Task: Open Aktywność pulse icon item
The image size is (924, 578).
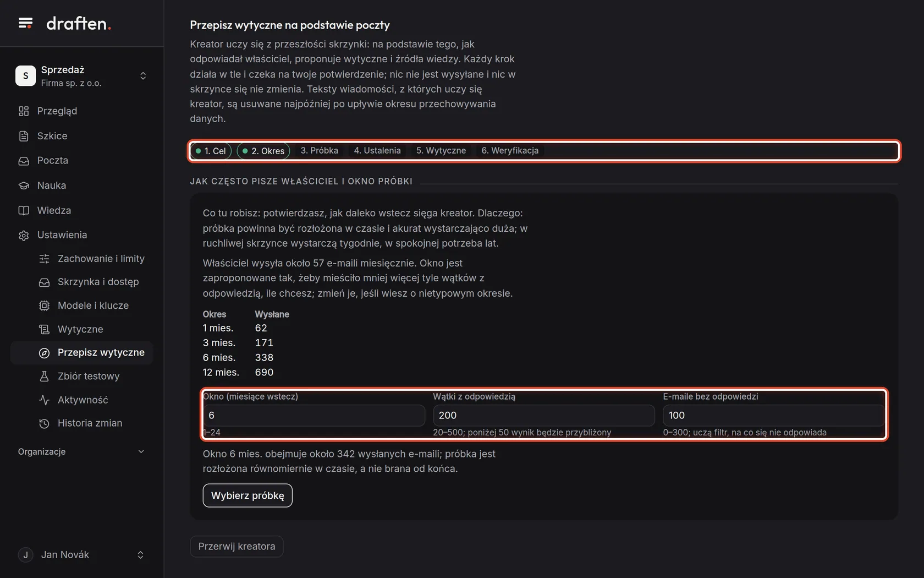Action: coord(45,400)
